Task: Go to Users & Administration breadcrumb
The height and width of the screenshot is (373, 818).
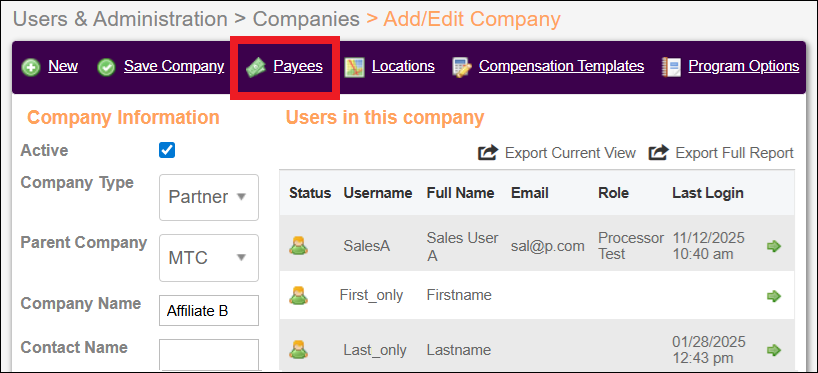Action: (x=120, y=19)
